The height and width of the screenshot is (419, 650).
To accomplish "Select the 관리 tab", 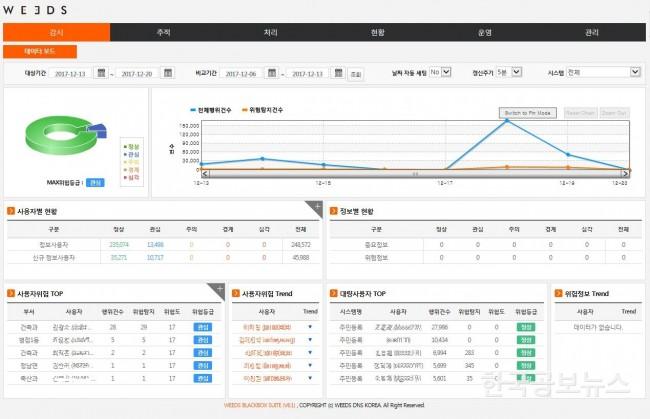I will tap(592, 32).
